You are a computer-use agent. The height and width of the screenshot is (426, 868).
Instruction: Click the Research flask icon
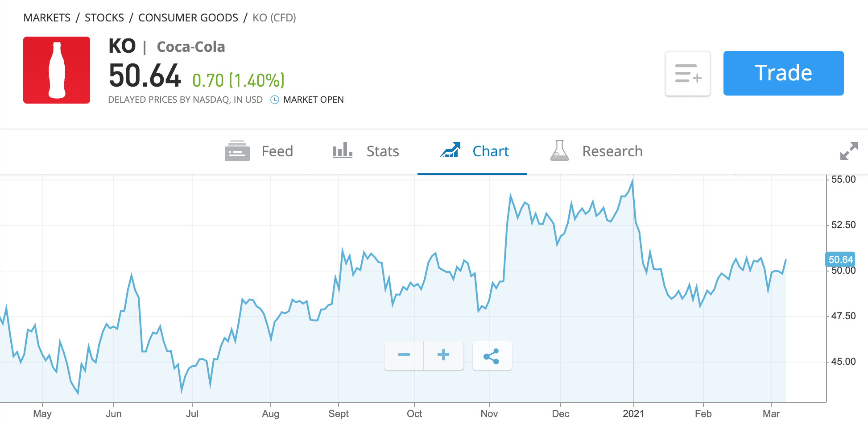click(x=559, y=150)
